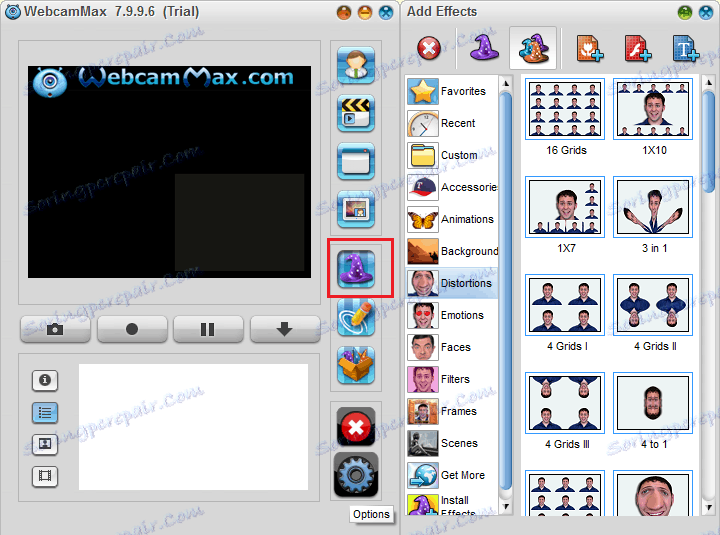Click the red X stop source icon
The width and height of the screenshot is (720, 535).
[x=356, y=427]
